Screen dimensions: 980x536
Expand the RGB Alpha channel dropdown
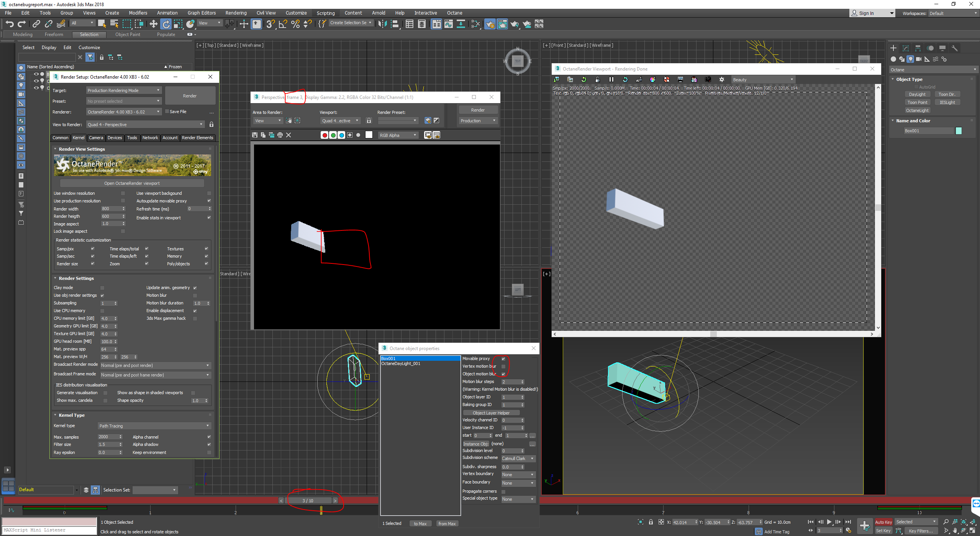[x=398, y=135]
